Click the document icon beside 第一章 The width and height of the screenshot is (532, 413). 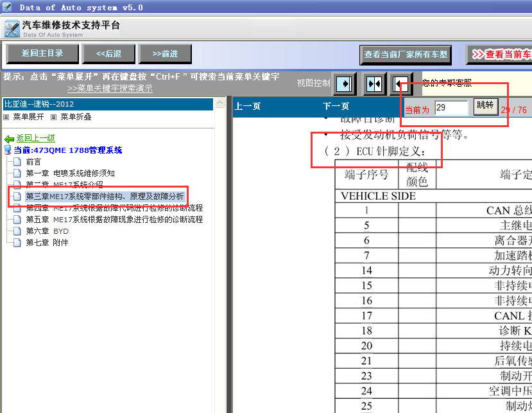[x=17, y=173]
